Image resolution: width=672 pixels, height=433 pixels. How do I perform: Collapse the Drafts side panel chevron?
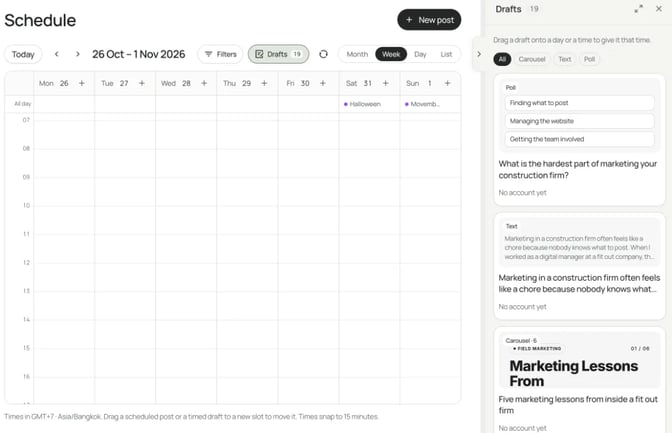pos(479,54)
